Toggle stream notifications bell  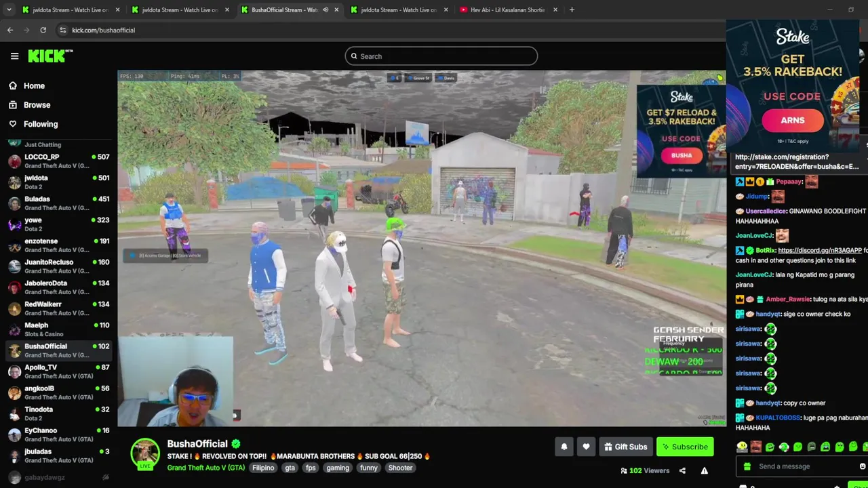pyautogui.click(x=564, y=447)
